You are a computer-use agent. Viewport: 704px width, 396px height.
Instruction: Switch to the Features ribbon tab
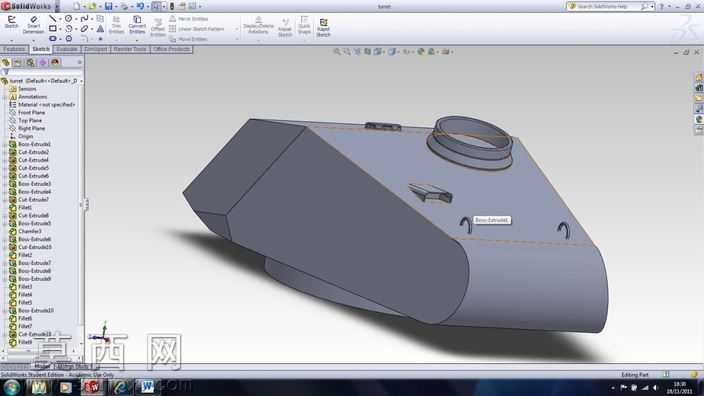pyautogui.click(x=14, y=49)
